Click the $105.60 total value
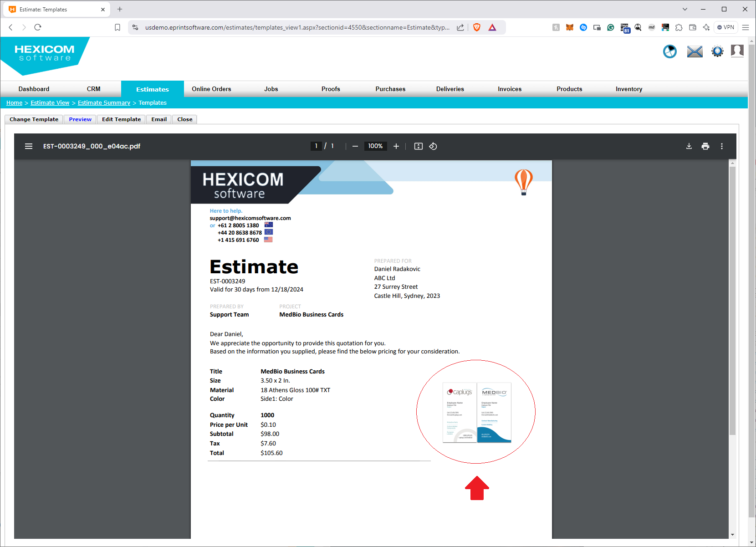This screenshot has width=756, height=547. [x=271, y=453]
